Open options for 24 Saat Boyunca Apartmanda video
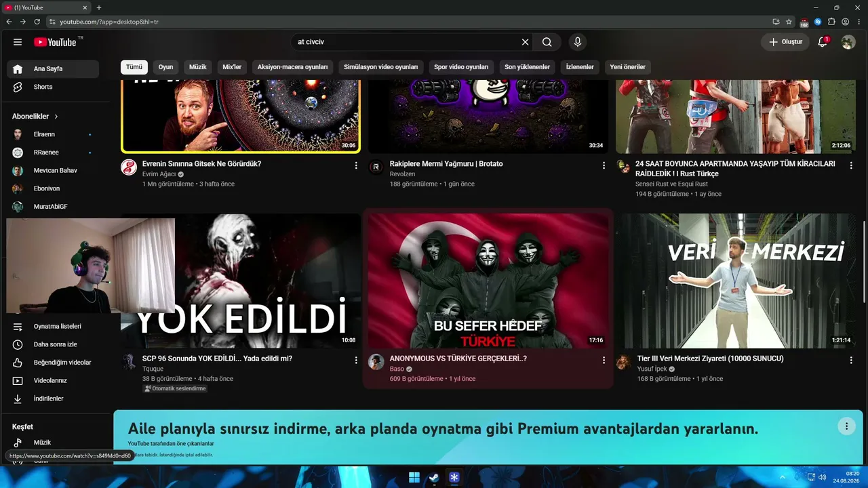 pos(851,165)
